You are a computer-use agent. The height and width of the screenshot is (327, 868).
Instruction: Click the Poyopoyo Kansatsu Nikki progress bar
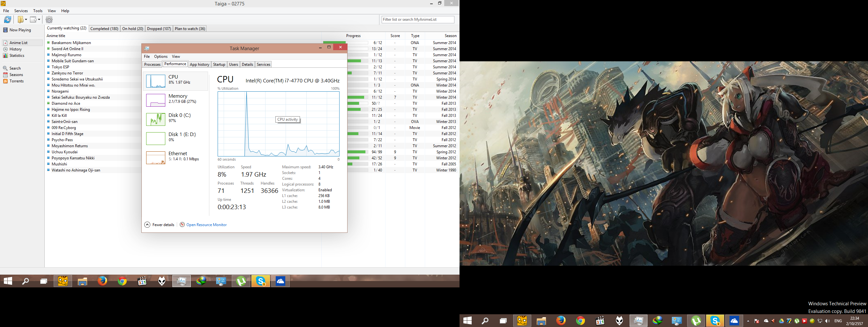(357, 158)
